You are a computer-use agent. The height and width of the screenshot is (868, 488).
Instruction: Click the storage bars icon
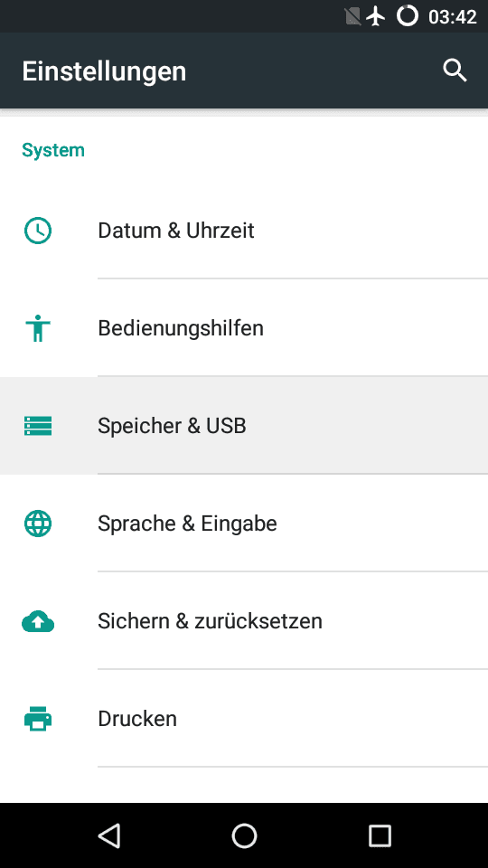(x=38, y=426)
